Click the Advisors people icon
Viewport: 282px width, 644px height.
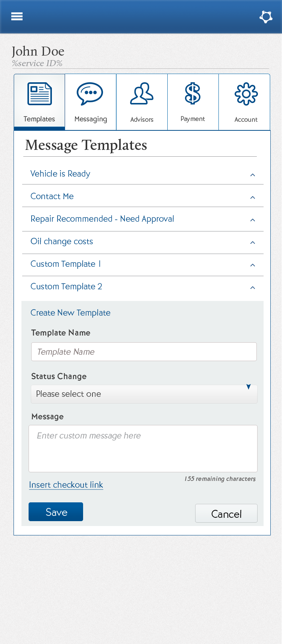pyautogui.click(x=142, y=94)
